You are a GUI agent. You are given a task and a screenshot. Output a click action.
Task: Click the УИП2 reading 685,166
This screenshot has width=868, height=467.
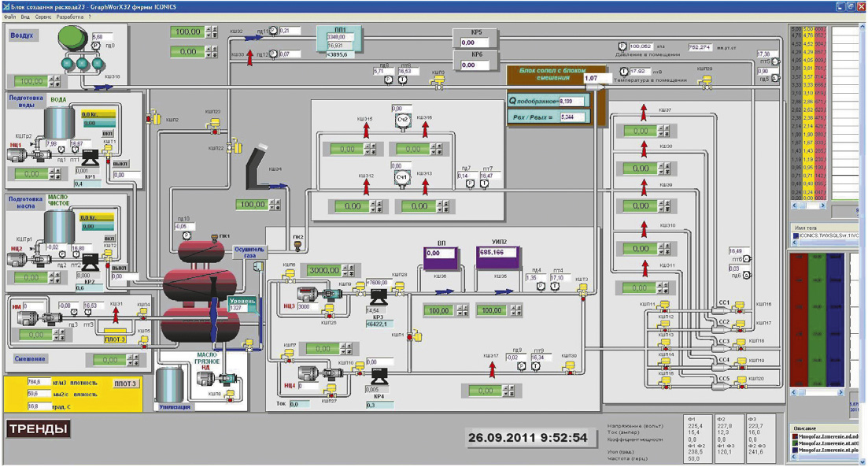(497, 253)
